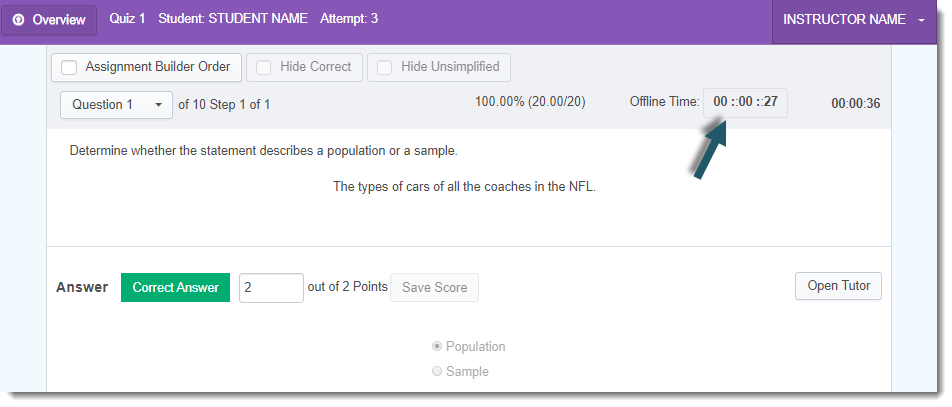Toggle the Hide Unsimplified checkbox
Screen dimensions: 952x407
(x=384, y=67)
